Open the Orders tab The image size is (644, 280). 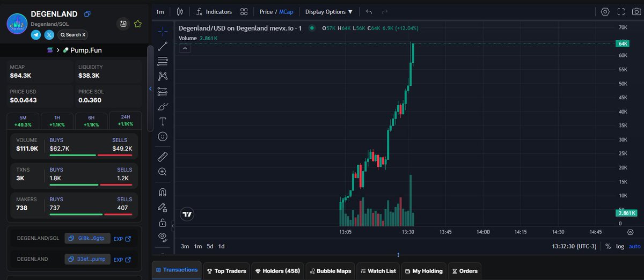(x=464, y=271)
